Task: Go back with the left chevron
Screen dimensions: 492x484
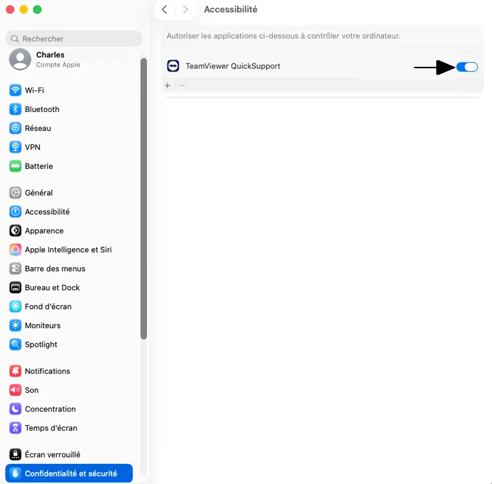Action: point(164,9)
